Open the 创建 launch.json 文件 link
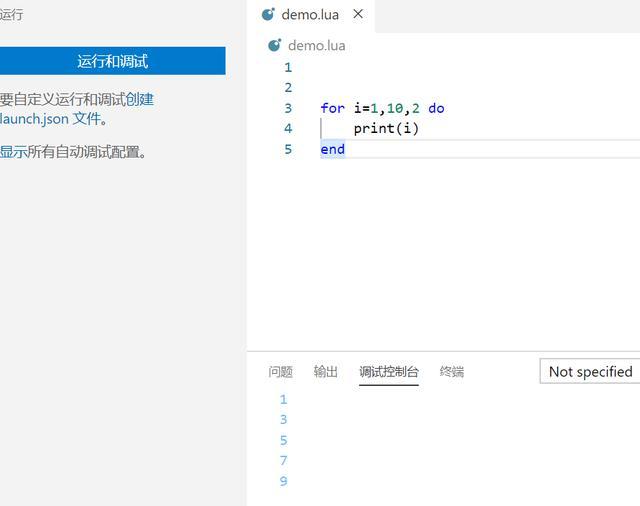640x506 pixels. point(77,109)
